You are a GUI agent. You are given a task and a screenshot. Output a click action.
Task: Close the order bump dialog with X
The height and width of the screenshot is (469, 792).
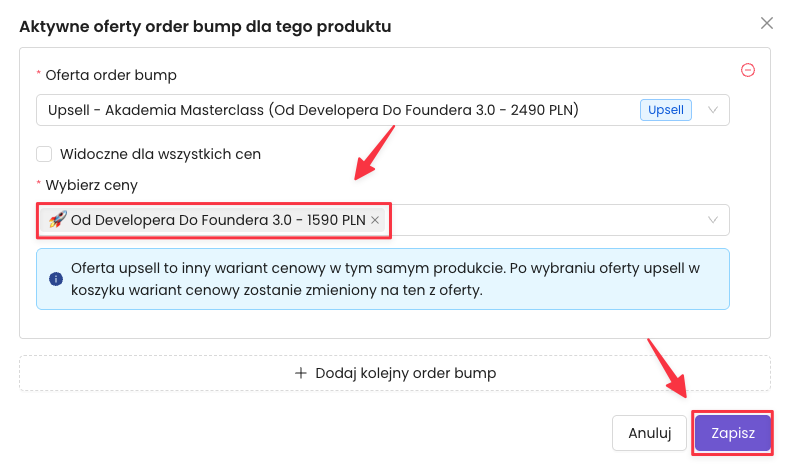tap(767, 23)
